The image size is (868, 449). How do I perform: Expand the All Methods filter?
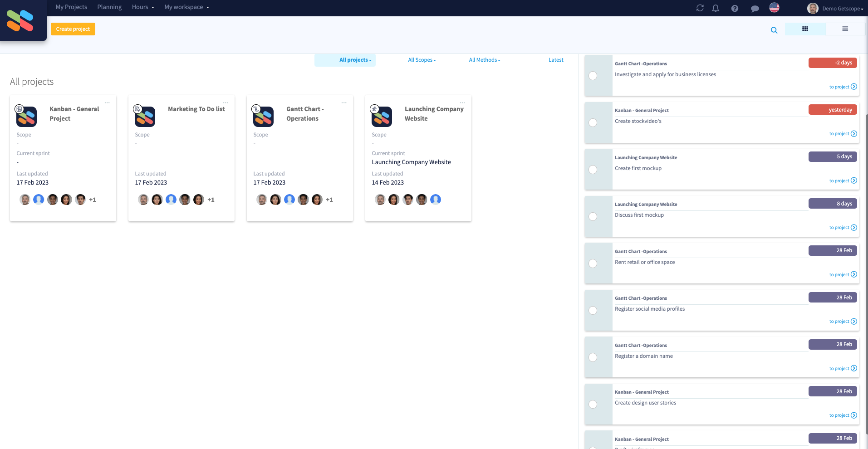(484, 60)
